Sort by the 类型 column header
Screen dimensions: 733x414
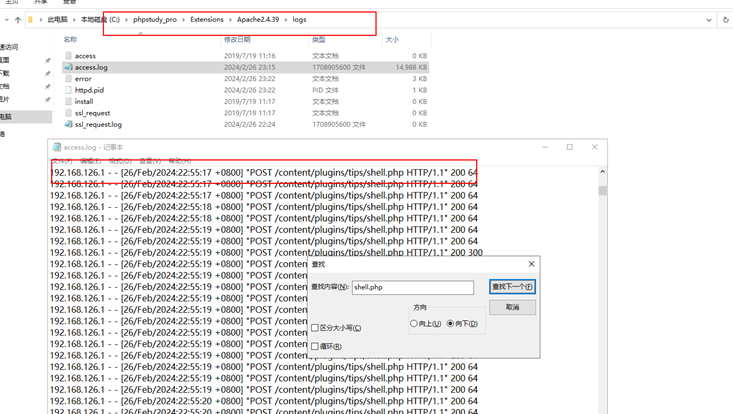point(319,40)
